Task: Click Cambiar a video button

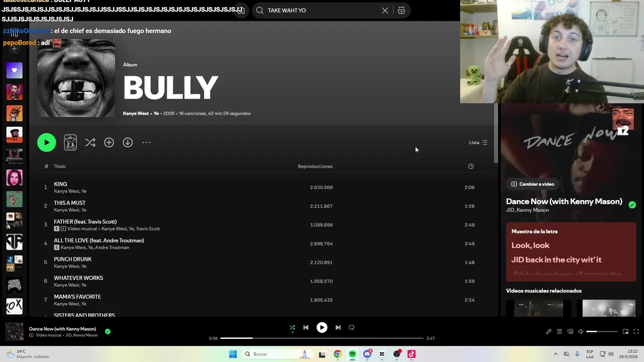Action: [532, 184]
